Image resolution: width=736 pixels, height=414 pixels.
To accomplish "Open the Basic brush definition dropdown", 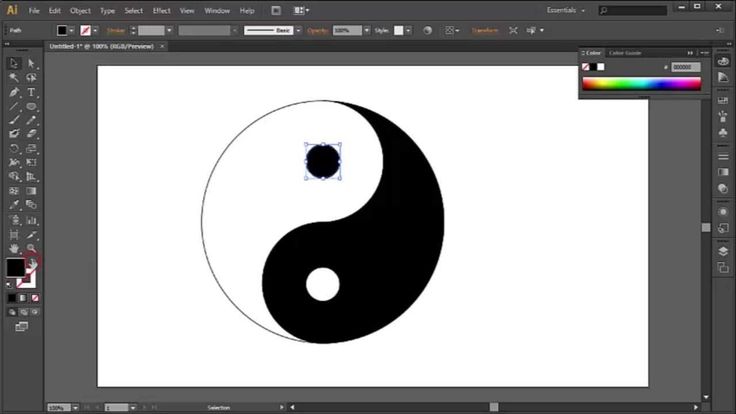I will click(299, 31).
